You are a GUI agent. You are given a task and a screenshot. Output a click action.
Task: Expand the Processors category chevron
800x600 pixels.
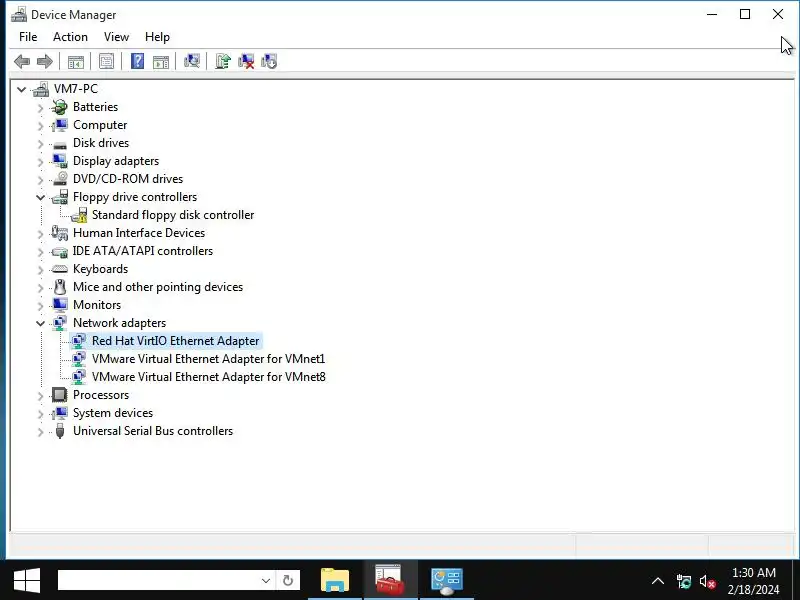(x=40, y=396)
